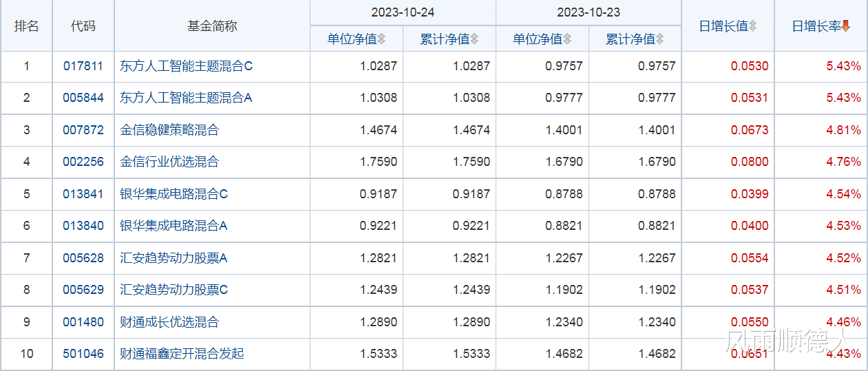Click 银华集成电路混合C fund name
The width and height of the screenshot is (868, 371).
tap(174, 194)
